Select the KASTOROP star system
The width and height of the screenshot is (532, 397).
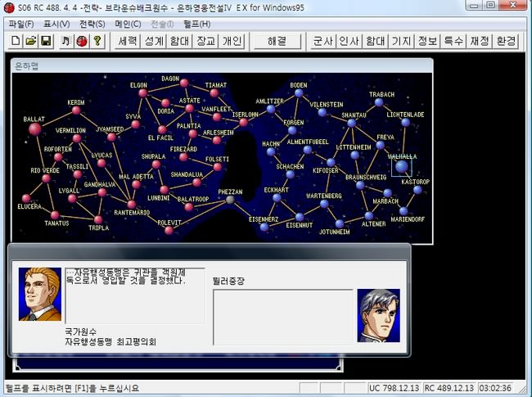tap(417, 190)
